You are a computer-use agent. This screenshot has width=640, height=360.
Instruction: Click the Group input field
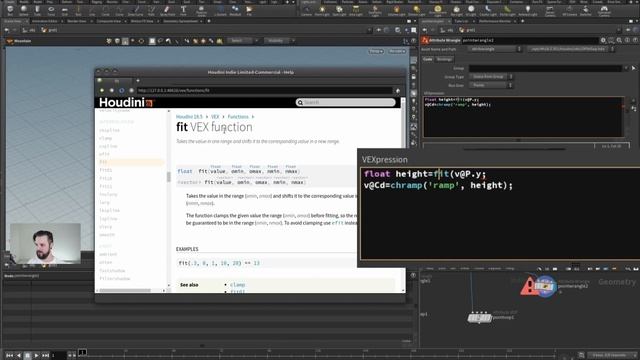coord(545,68)
